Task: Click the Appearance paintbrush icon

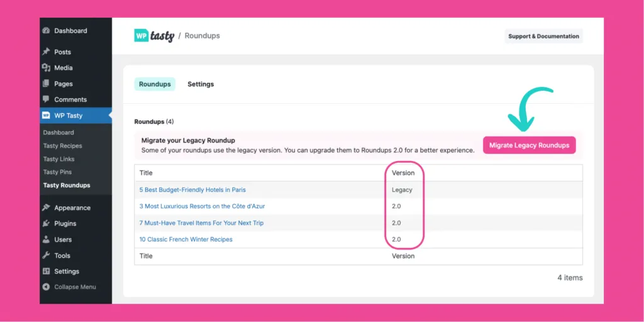Action: [x=46, y=208]
